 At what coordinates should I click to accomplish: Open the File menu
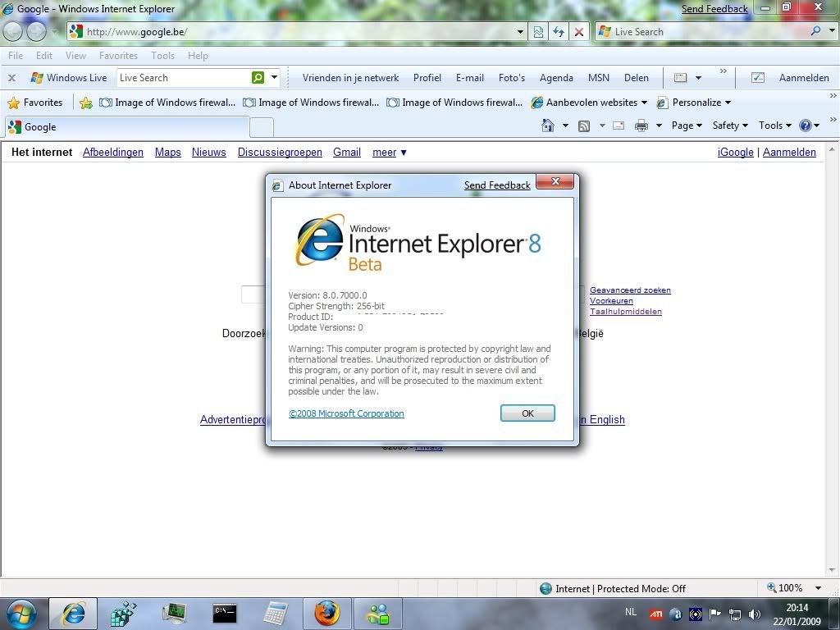[16, 56]
